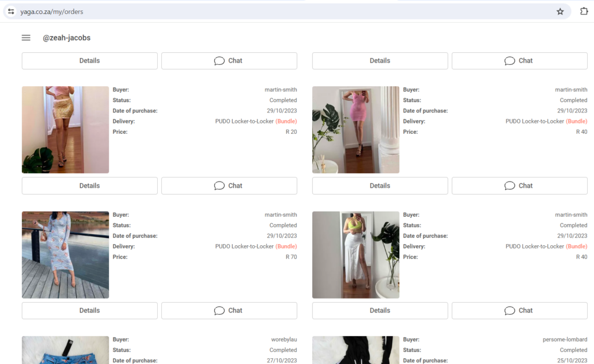This screenshot has height=364, width=594.
Task: Click chat bubble icon under white skirt order
Action: point(509,311)
